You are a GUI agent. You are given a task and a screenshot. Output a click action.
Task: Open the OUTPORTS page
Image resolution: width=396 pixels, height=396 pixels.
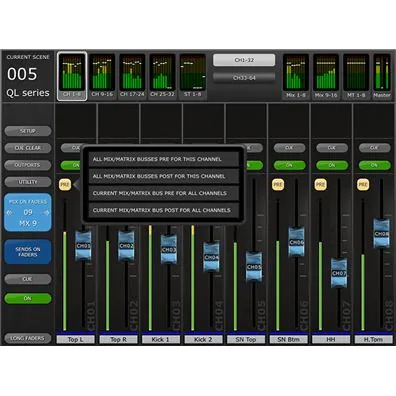28,165
